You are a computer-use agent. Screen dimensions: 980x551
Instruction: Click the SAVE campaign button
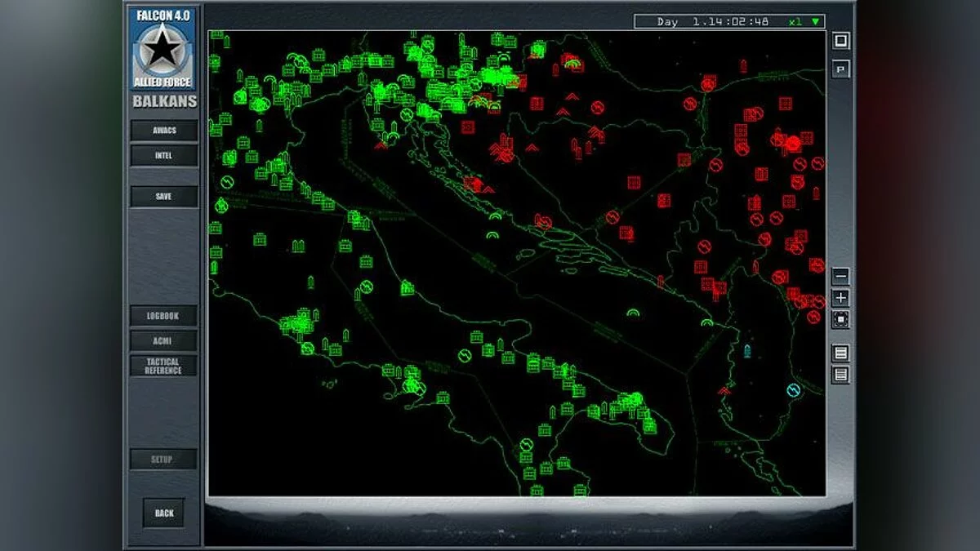(164, 197)
